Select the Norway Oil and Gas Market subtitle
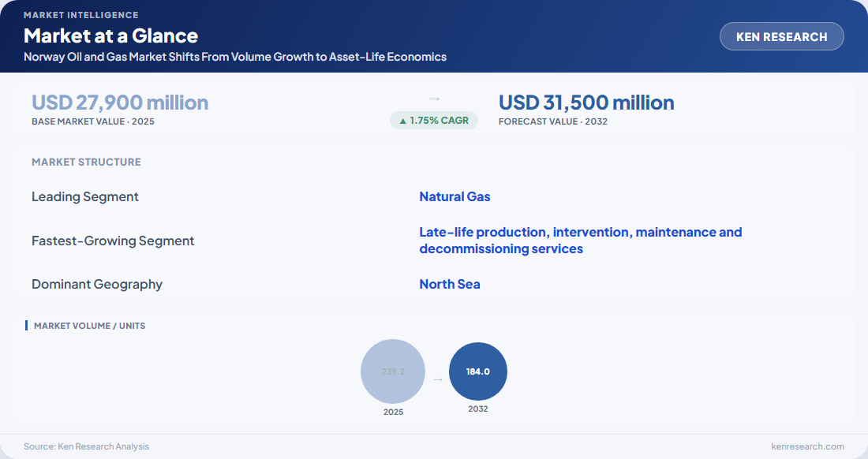 pos(235,57)
